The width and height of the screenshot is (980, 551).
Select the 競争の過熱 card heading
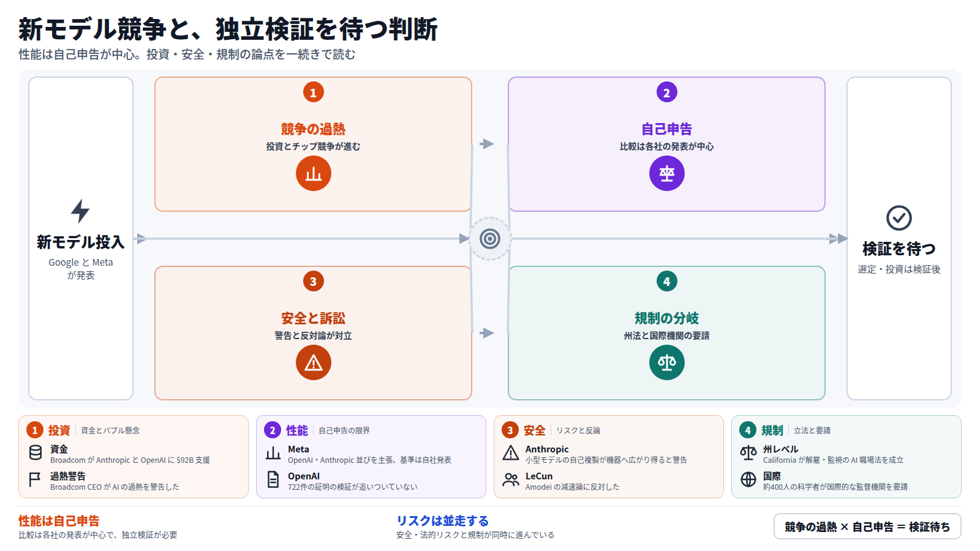314,129
